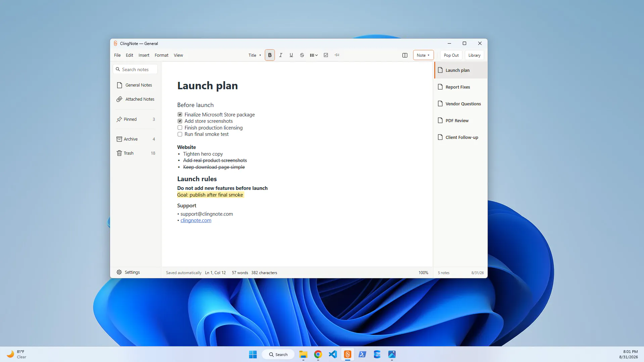Open Settings from the sidebar
Viewport: 644px width, 362px height.
(x=128, y=272)
